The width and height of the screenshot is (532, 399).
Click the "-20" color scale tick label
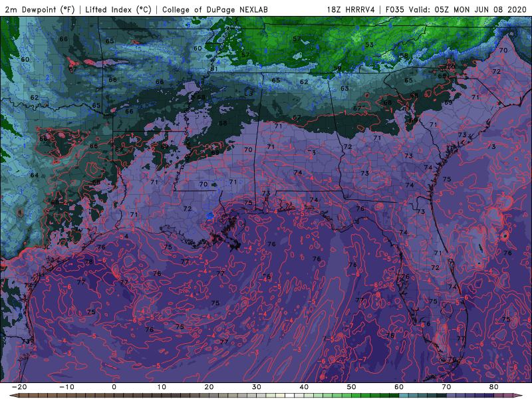point(19,387)
